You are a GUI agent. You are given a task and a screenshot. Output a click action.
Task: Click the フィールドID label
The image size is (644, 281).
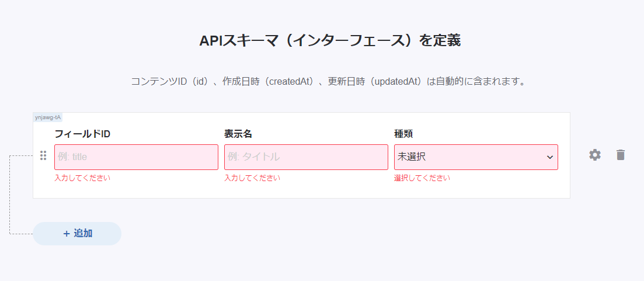(x=82, y=134)
